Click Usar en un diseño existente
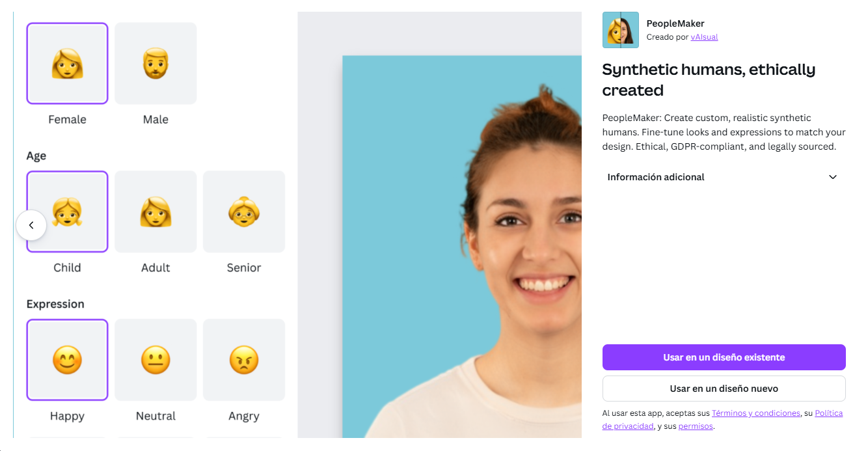 click(724, 357)
